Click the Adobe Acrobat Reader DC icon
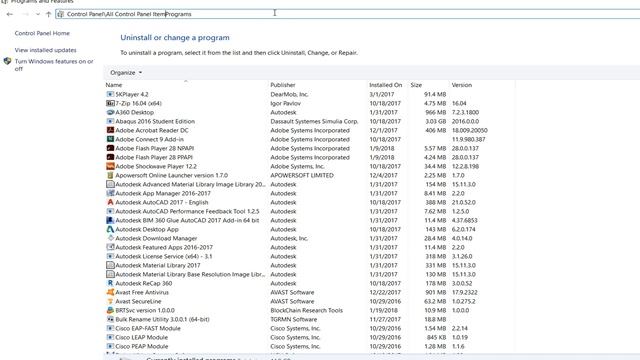640x360 pixels. pos(110,130)
